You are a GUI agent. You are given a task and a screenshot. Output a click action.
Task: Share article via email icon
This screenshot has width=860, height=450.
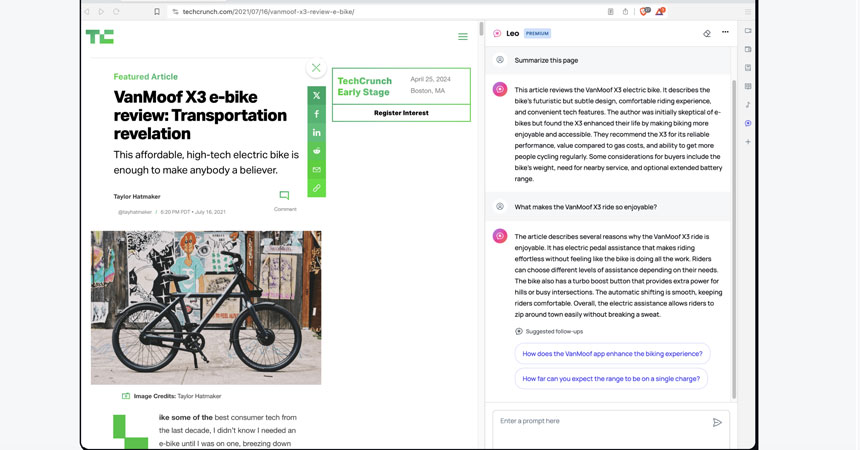(x=316, y=170)
